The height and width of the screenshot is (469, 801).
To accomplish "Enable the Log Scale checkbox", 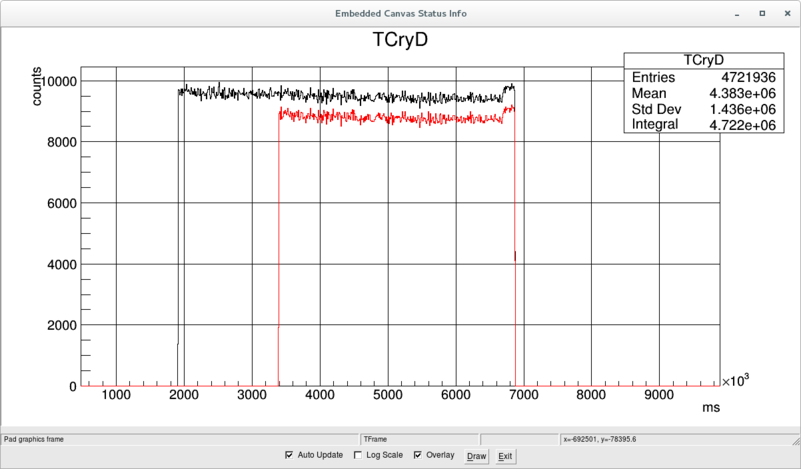I will [358, 455].
